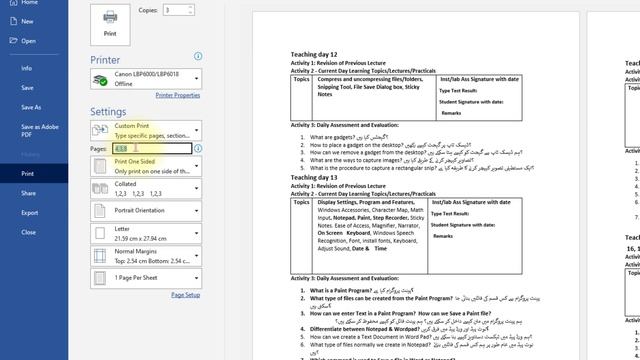Click the Home house icon
640x360 pixels.
13,2
